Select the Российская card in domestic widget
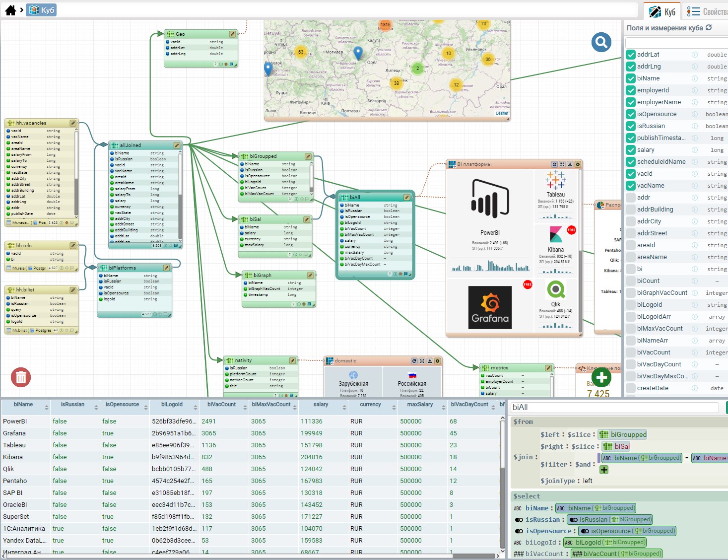The width and height of the screenshot is (728, 560). (x=412, y=382)
